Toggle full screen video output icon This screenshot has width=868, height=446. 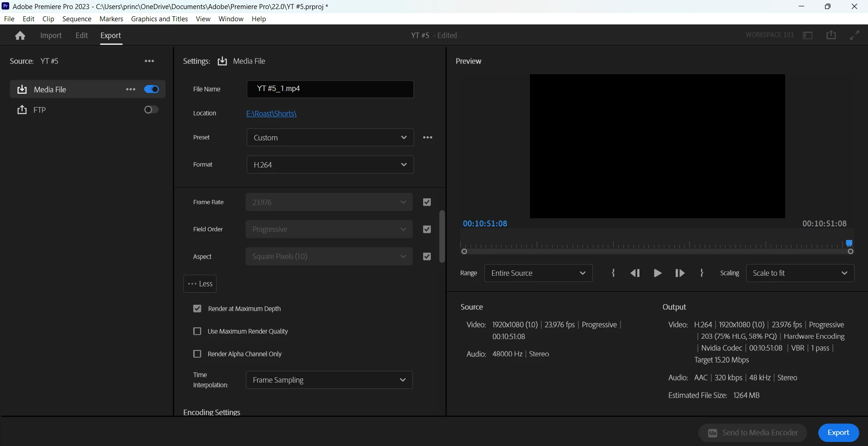(x=855, y=35)
